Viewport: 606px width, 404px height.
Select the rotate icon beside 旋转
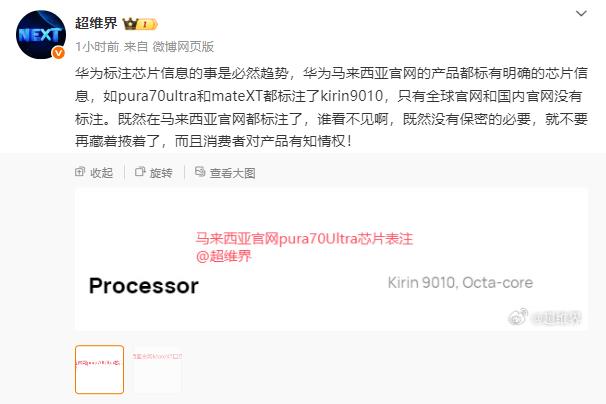[140, 172]
